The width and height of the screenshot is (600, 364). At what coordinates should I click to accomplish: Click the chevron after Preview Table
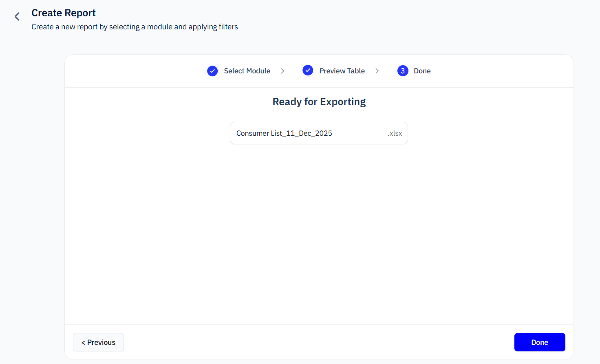(x=377, y=71)
